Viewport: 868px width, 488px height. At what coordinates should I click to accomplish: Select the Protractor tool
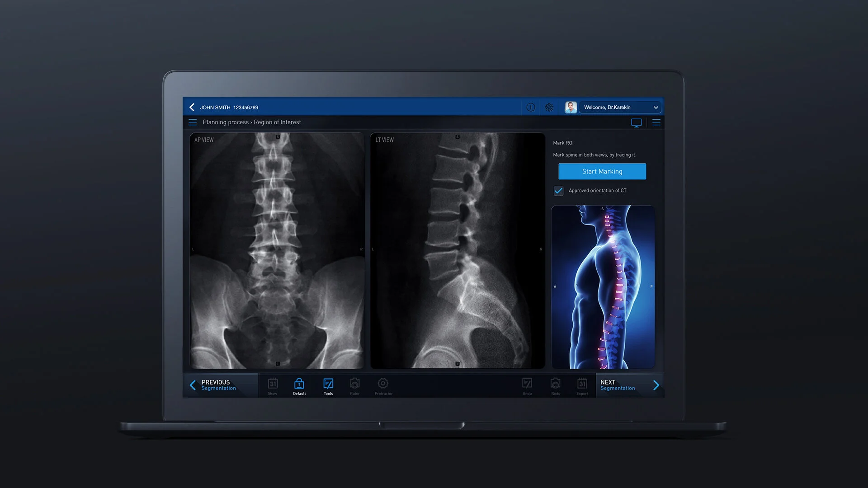tap(383, 385)
